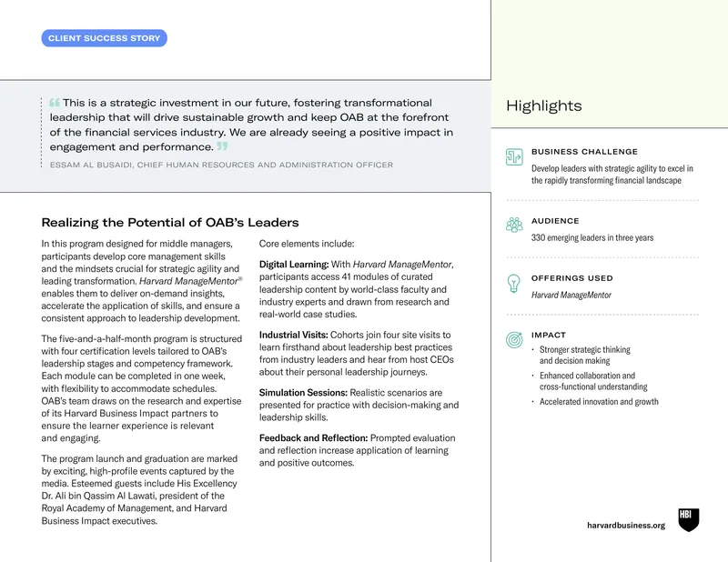Click the Business Challenge arrows icon
Viewport: 728px width, 562px height.
click(x=514, y=157)
